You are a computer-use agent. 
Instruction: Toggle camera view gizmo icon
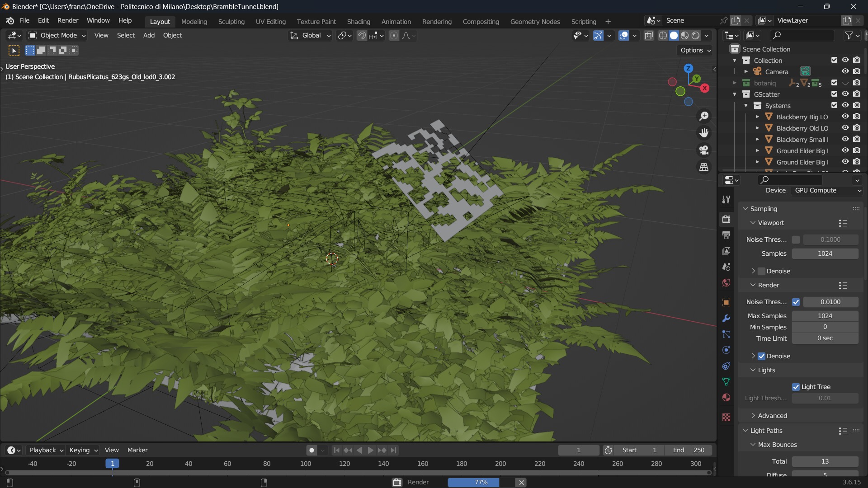click(x=704, y=150)
